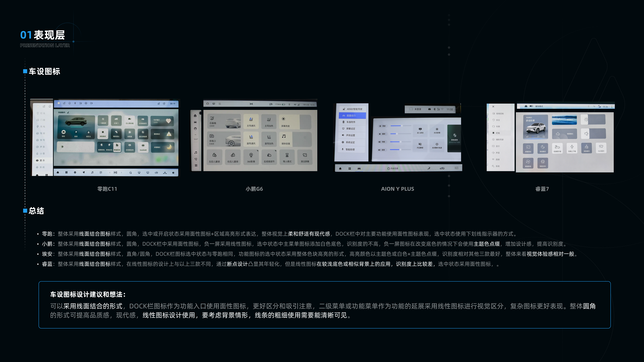Click right chevron beside HI fan setting
Viewport: 644px width, 362px height.
tap(121, 172)
